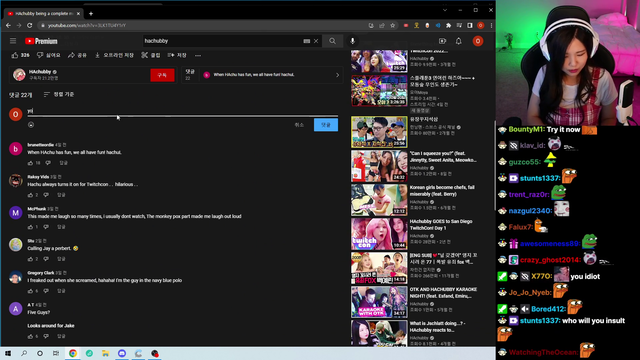The width and height of the screenshot is (640, 360).
Task: Download video for offline saving
Action: (x=114, y=55)
